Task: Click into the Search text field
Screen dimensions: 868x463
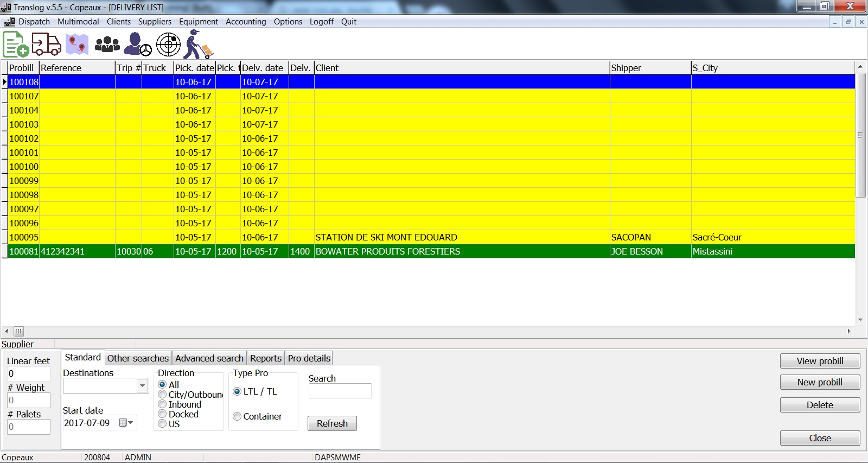Action: tap(340, 391)
